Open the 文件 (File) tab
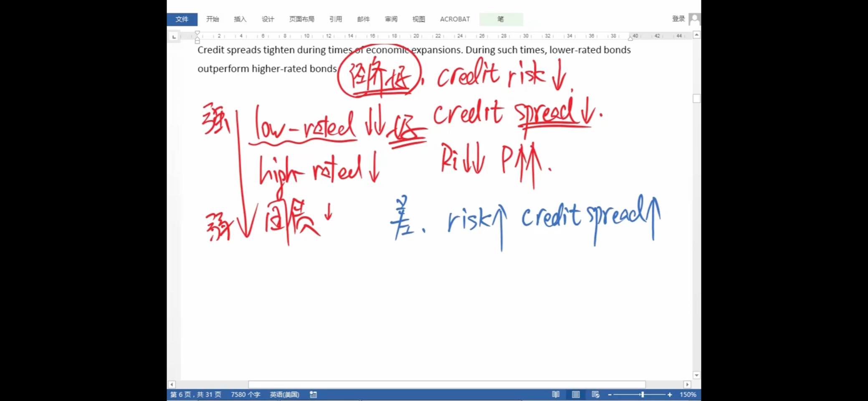The width and height of the screenshot is (868, 401). (x=182, y=19)
